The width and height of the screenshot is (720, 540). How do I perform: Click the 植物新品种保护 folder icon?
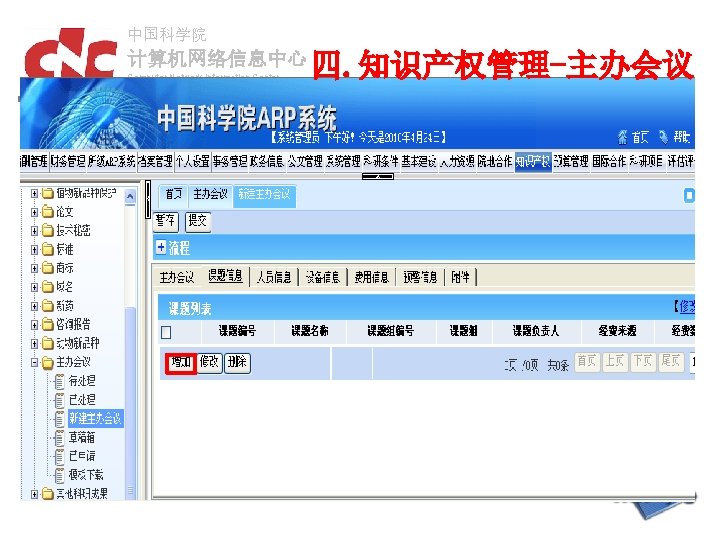[48, 193]
